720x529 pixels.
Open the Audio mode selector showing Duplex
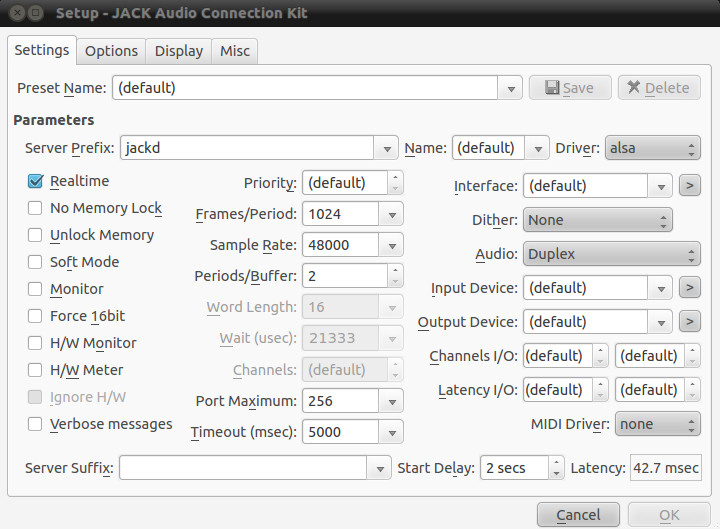click(612, 254)
